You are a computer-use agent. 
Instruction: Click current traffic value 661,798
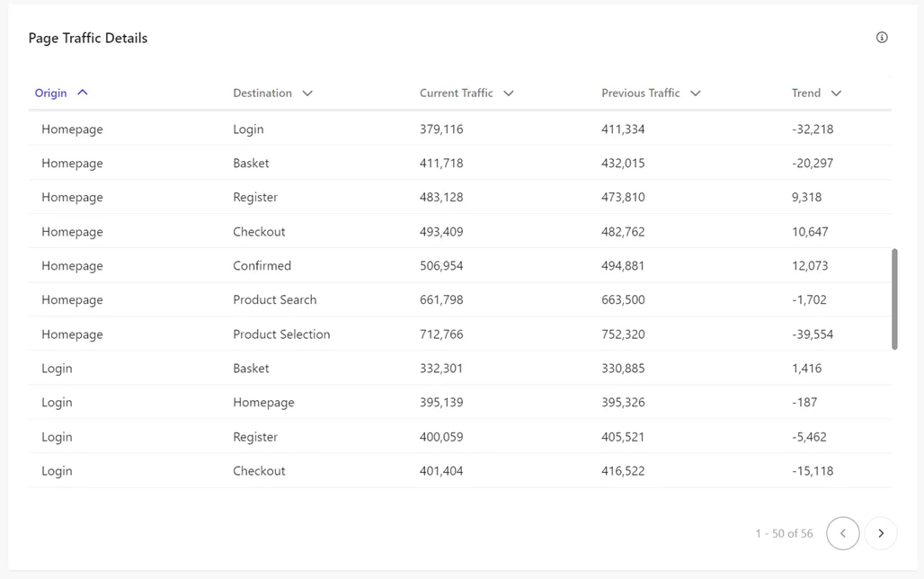pos(441,300)
